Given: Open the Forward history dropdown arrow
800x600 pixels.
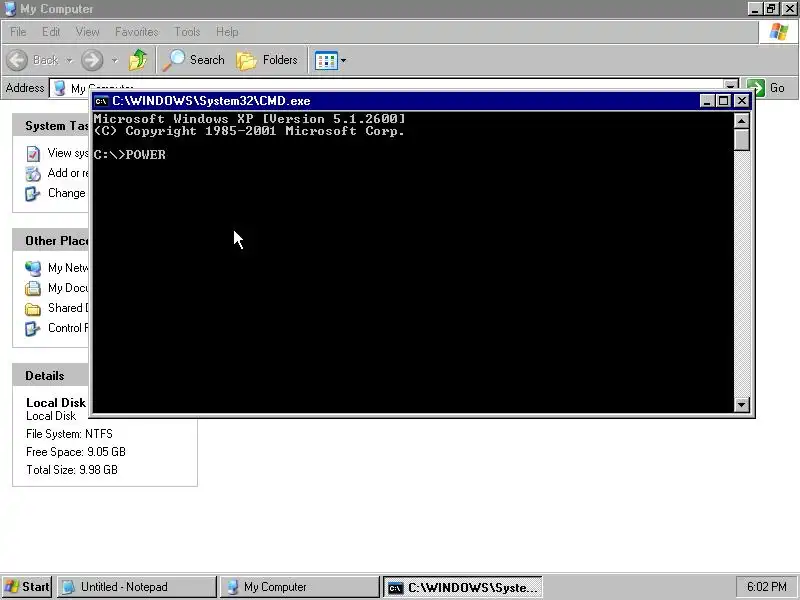Looking at the screenshot, I should pos(115,61).
